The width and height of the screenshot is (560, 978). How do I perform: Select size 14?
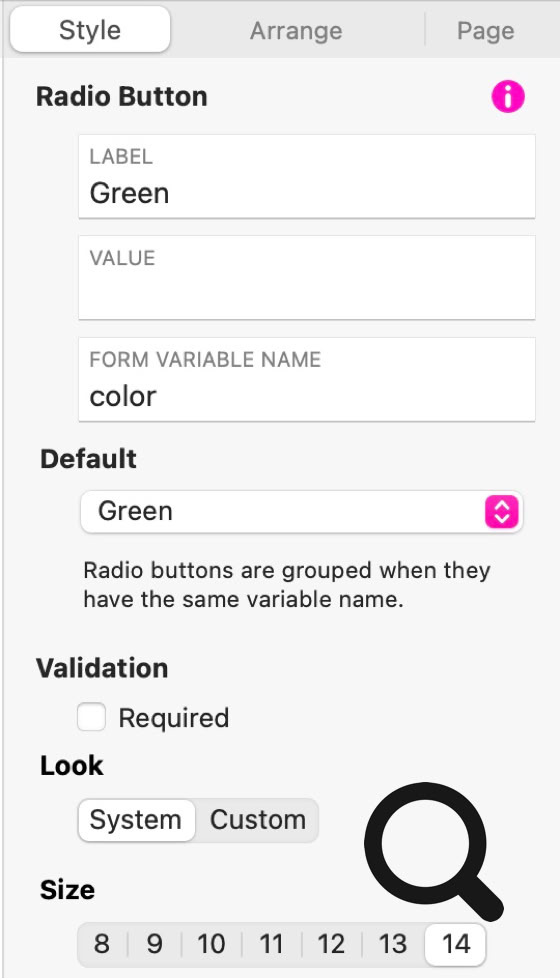tap(455, 944)
